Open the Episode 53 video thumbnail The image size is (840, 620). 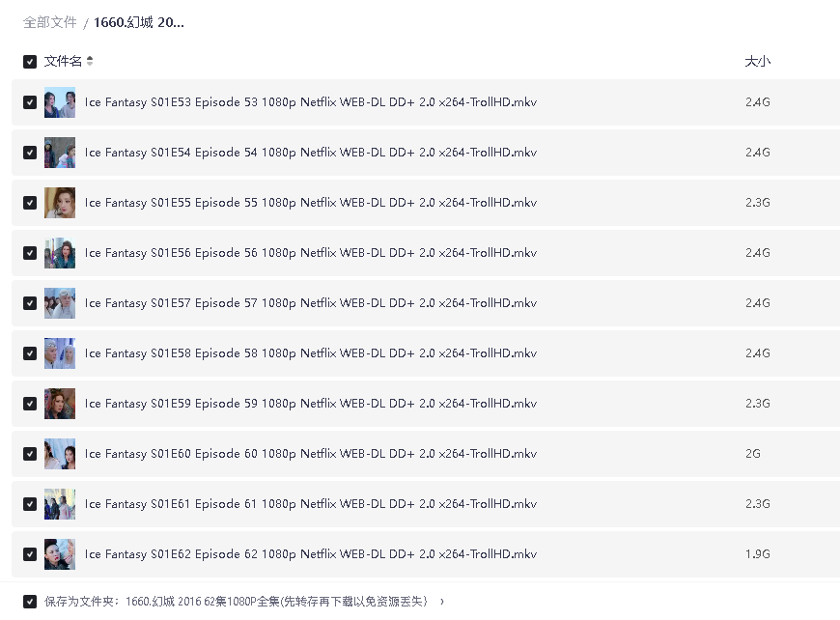[x=60, y=102]
